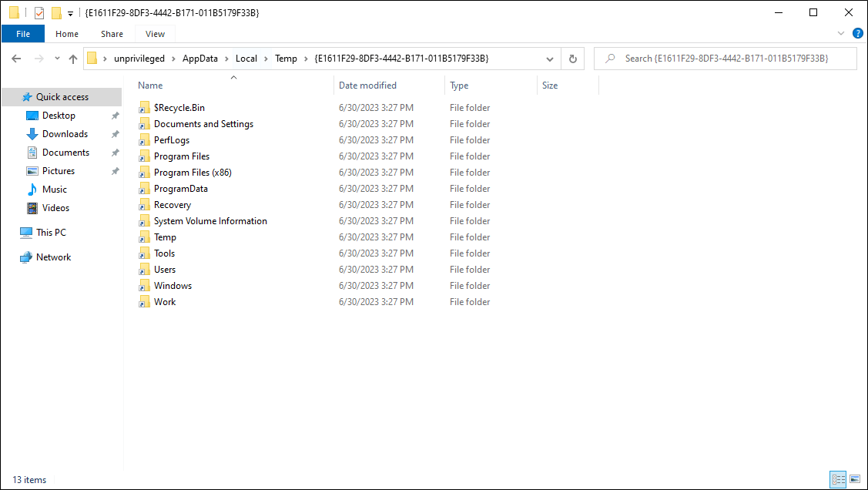Click the forward navigation arrow icon

click(36, 58)
